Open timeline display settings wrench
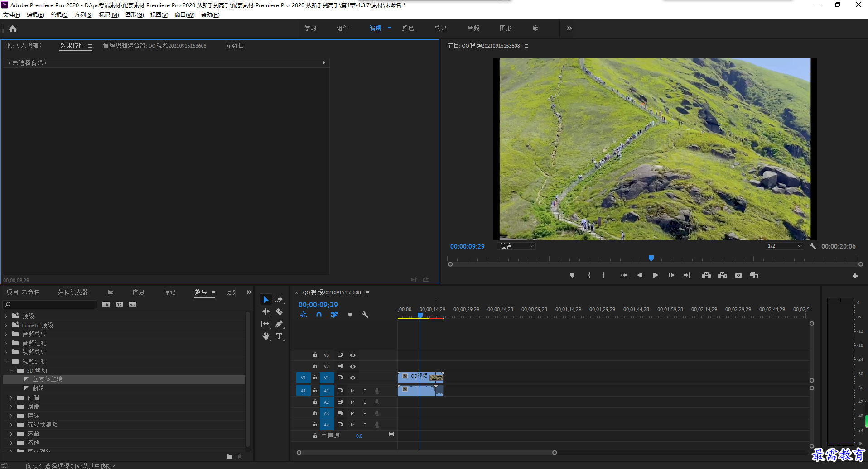The height and width of the screenshot is (469, 868). coord(365,315)
